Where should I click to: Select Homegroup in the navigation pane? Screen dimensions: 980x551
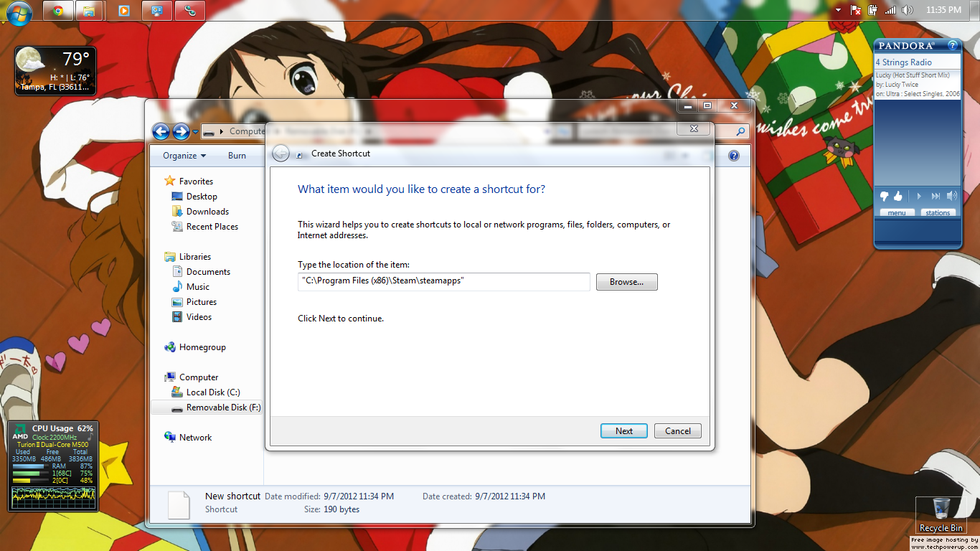click(x=202, y=347)
